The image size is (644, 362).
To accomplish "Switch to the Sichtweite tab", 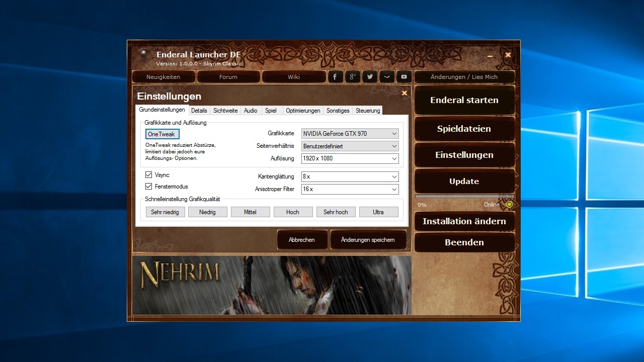I will tap(225, 111).
